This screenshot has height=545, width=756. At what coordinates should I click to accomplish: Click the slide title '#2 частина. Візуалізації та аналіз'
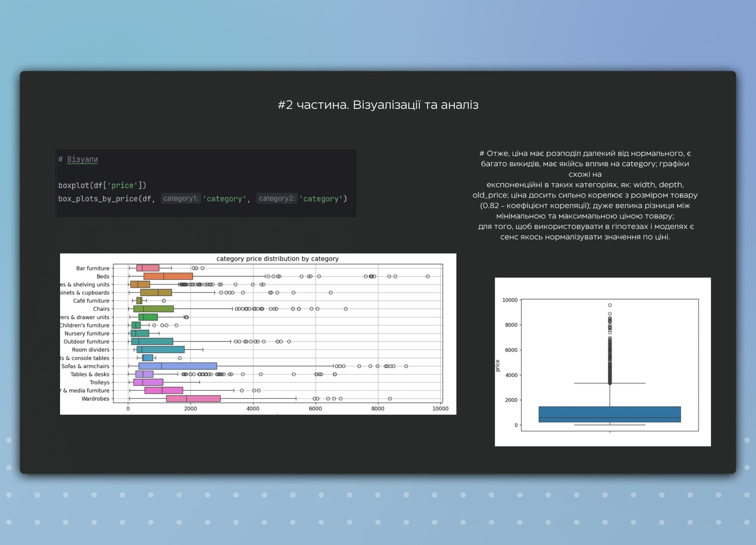(378, 105)
